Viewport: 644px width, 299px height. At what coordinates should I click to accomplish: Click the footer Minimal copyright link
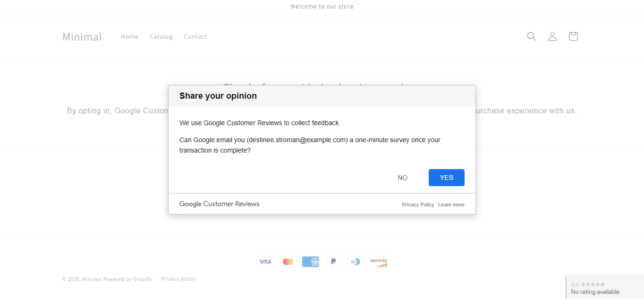pyautogui.click(x=92, y=279)
